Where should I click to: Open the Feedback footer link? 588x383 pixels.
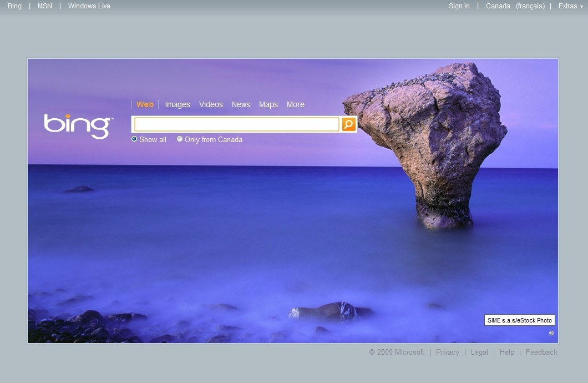[x=541, y=352]
